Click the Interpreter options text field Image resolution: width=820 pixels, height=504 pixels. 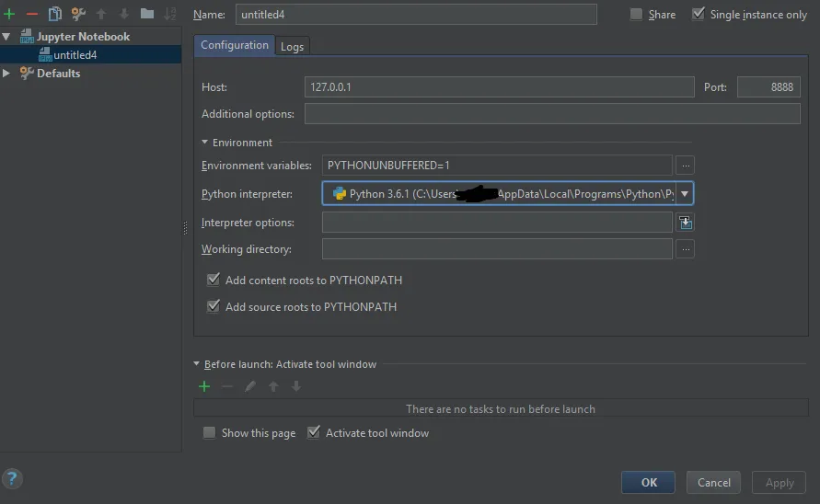click(497, 223)
